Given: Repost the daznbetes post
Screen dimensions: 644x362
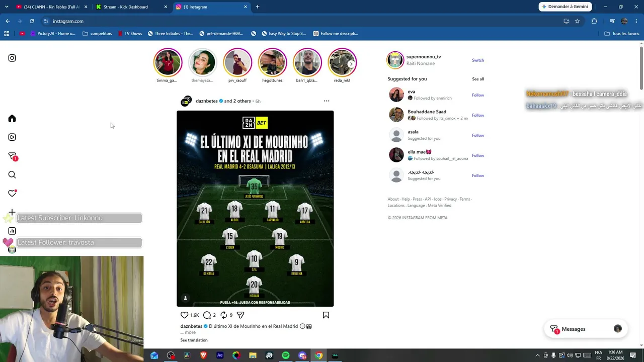Looking at the screenshot, I should [224, 315].
